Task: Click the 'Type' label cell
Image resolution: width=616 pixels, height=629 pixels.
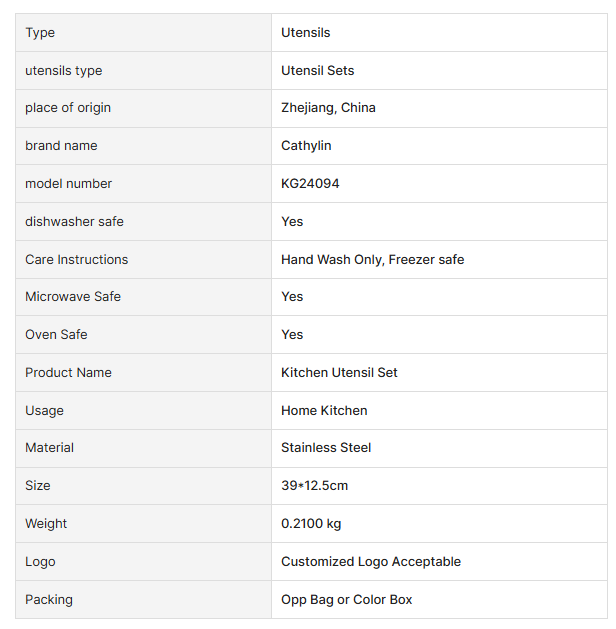Action: tap(40, 33)
